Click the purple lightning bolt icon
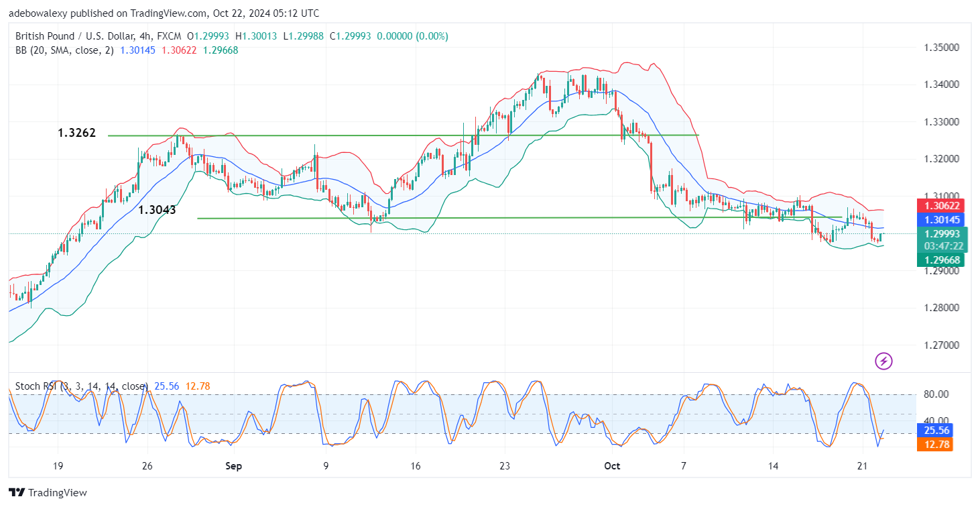The width and height of the screenshot is (980, 507). coord(884,361)
